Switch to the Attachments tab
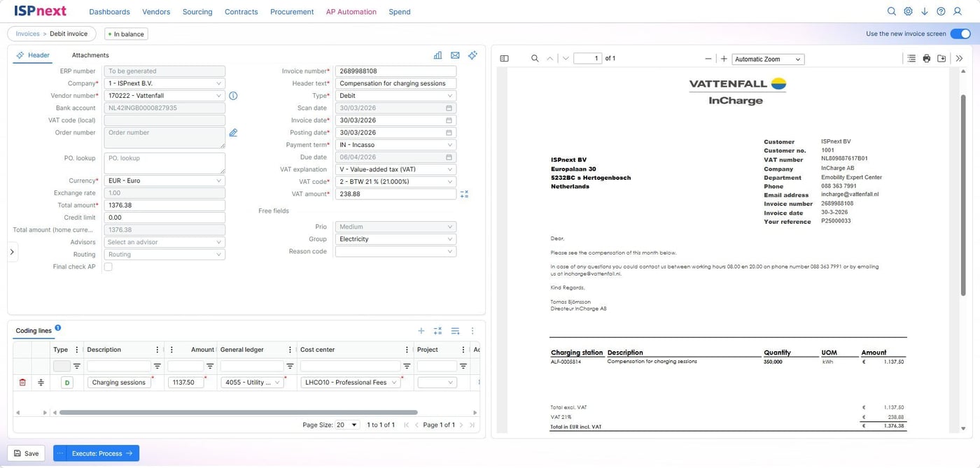The width and height of the screenshot is (980, 468). click(90, 55)
